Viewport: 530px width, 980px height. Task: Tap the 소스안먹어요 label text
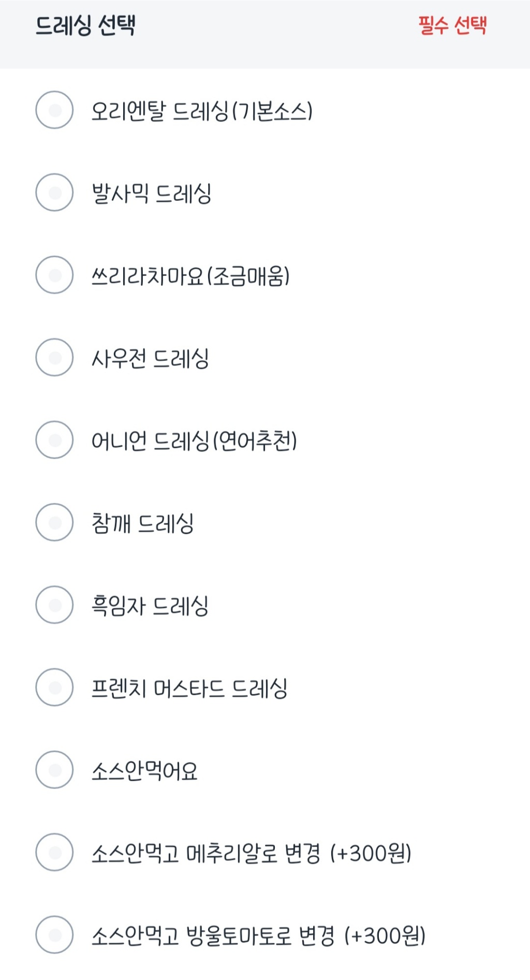(144, 771)
